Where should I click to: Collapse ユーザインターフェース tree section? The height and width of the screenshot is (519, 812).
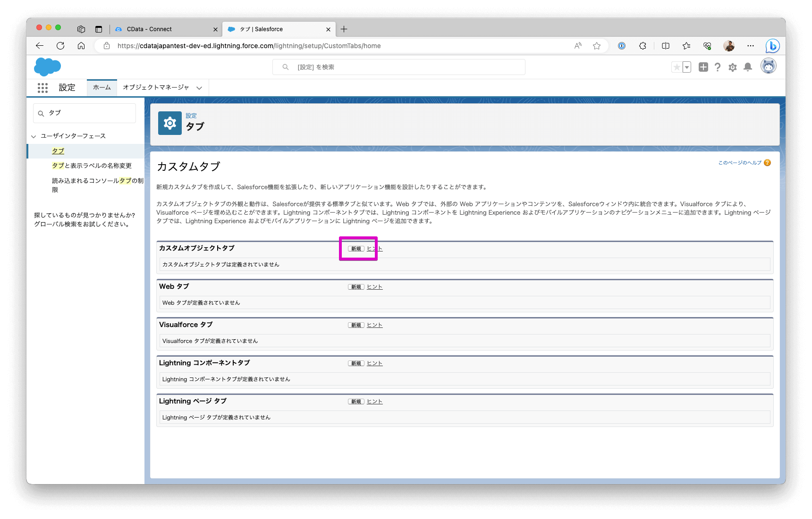[x=34, y=136]
